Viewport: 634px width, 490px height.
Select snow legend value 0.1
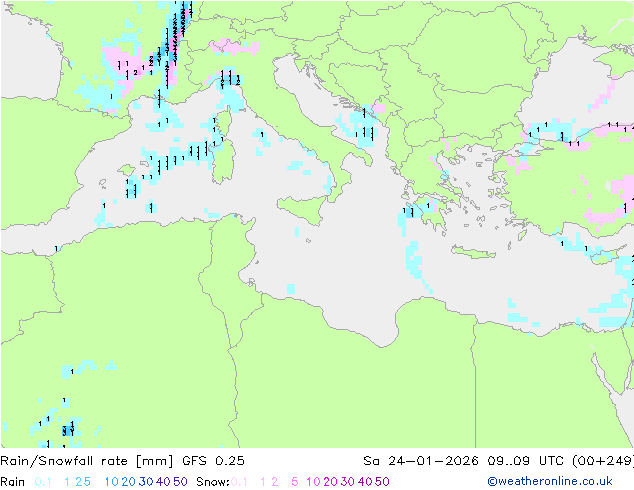(239, 482)
